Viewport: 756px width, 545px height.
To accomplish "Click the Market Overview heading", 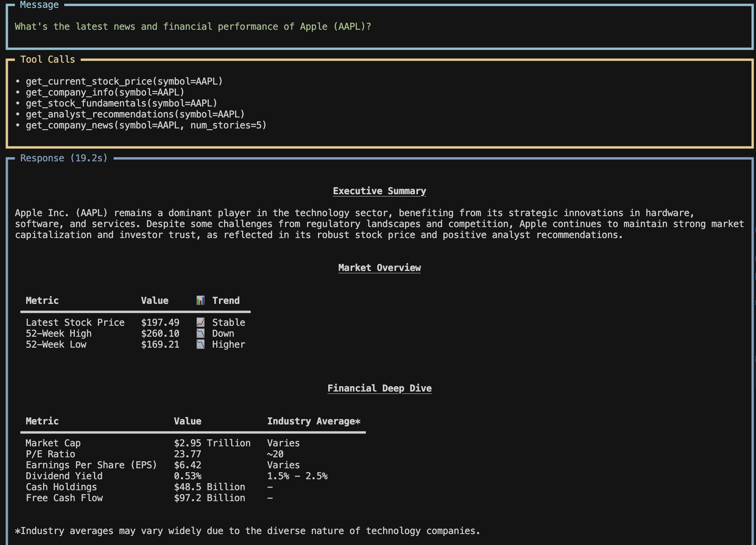I will pos(380,268).
